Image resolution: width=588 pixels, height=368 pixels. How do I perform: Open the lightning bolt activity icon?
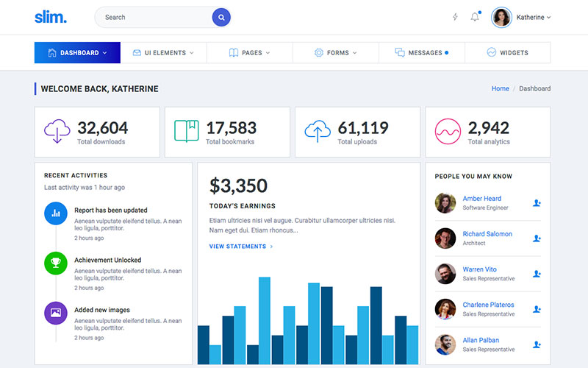click(x=455, y=17)
